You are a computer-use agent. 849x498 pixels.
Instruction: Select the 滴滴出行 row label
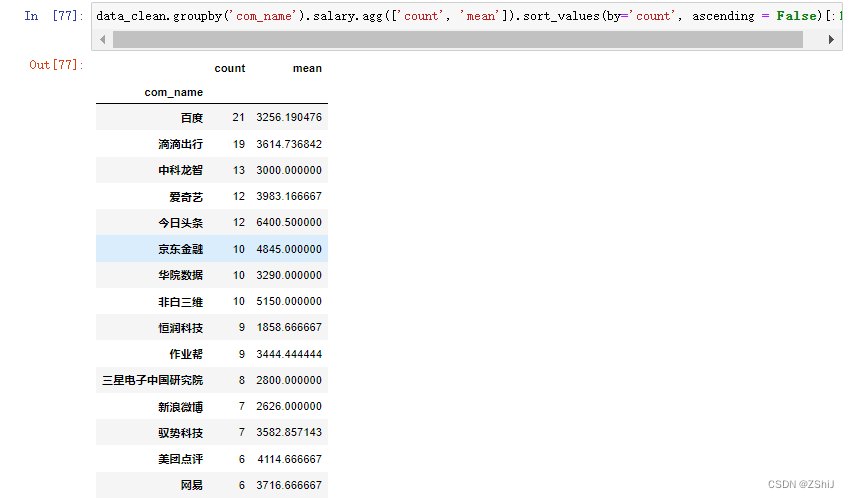coord(180,144)
